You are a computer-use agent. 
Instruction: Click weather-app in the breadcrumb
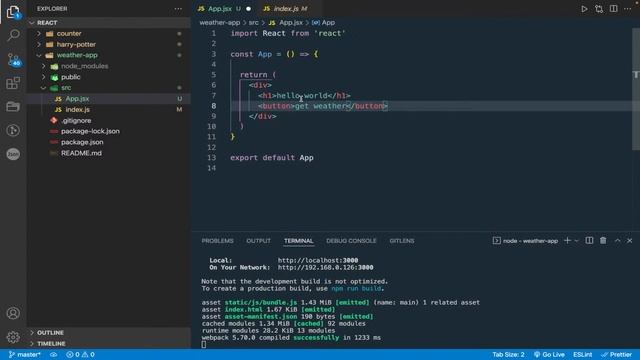coord(220,22)
